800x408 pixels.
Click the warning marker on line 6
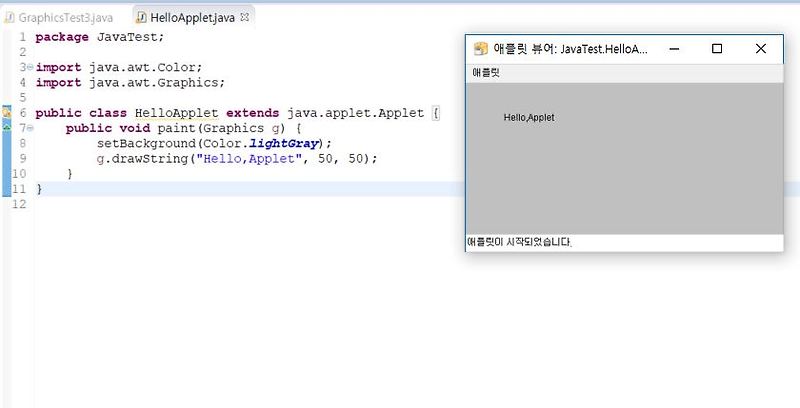point(7,112)
